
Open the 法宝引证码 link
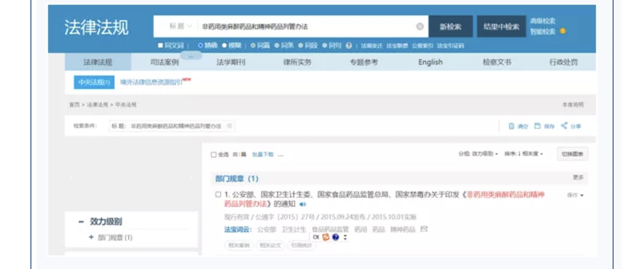pos(451,45)
